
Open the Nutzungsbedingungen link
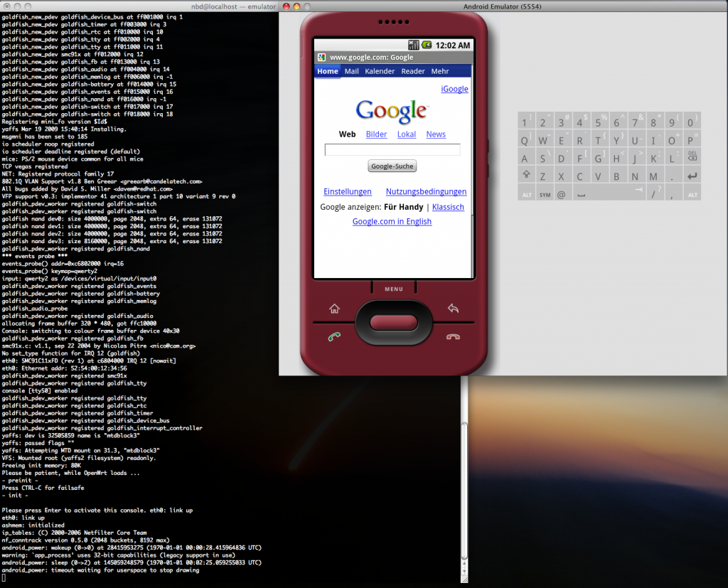point(427,191)
